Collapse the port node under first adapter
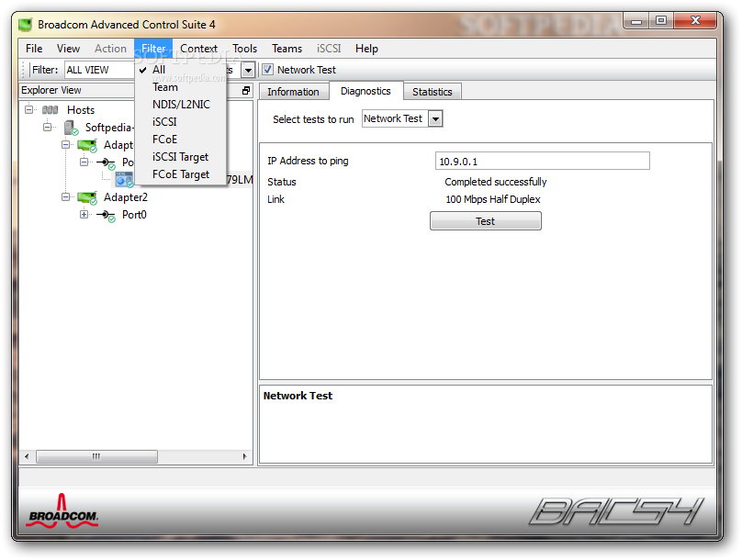Viewport: 742px width, 560px height. (x=84, y=162)
